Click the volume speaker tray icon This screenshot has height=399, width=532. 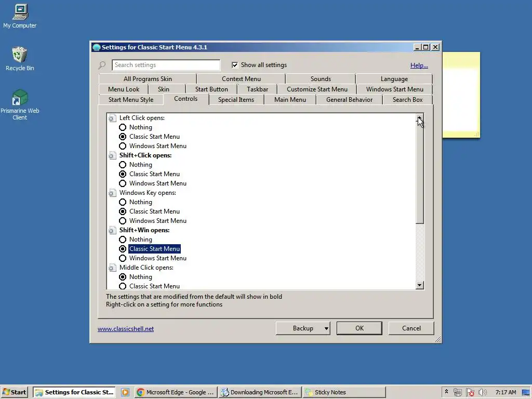coord(482,392)
